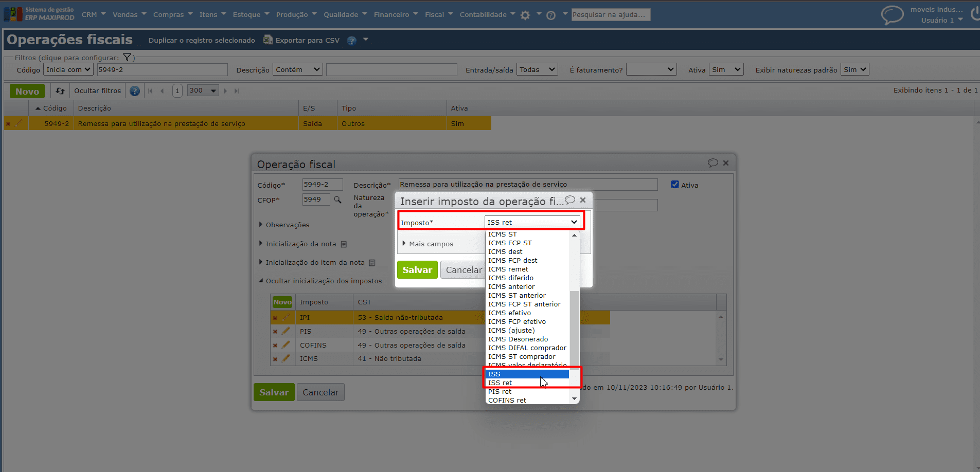Click the scroll down arrow of tax list

(575, 399)
